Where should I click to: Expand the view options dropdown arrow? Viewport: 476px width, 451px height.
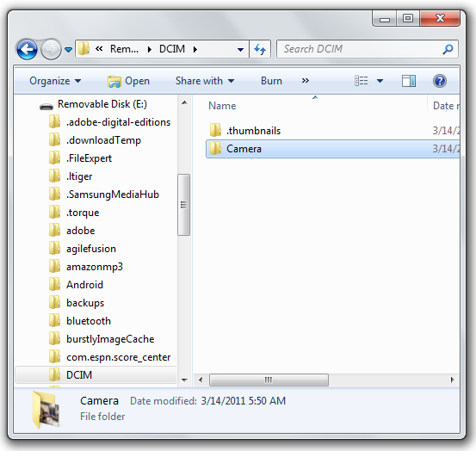point(380,81)
